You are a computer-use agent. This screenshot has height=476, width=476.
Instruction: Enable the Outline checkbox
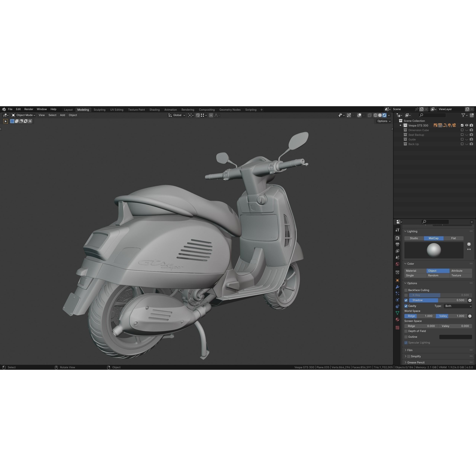406,337
